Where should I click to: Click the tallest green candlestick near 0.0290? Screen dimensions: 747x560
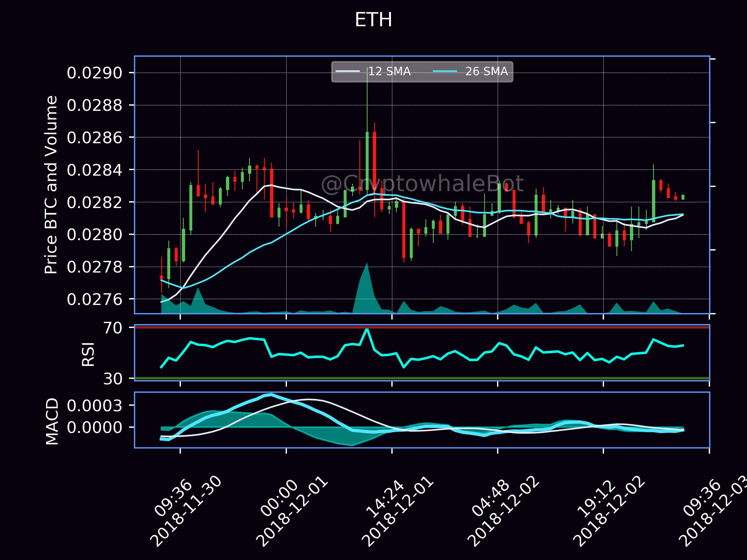367,161
